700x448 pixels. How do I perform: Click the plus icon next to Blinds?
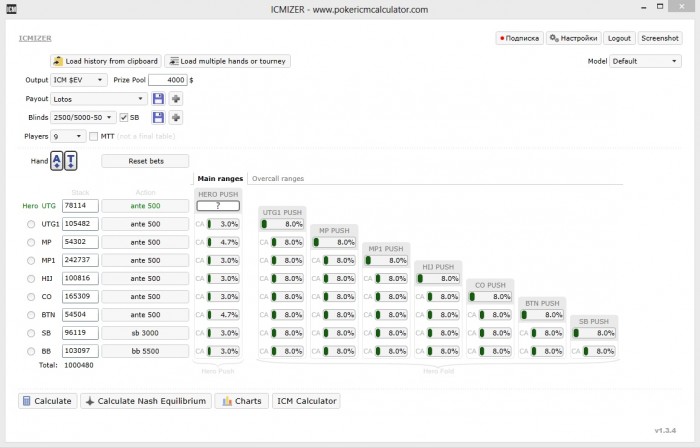point(176,117)
